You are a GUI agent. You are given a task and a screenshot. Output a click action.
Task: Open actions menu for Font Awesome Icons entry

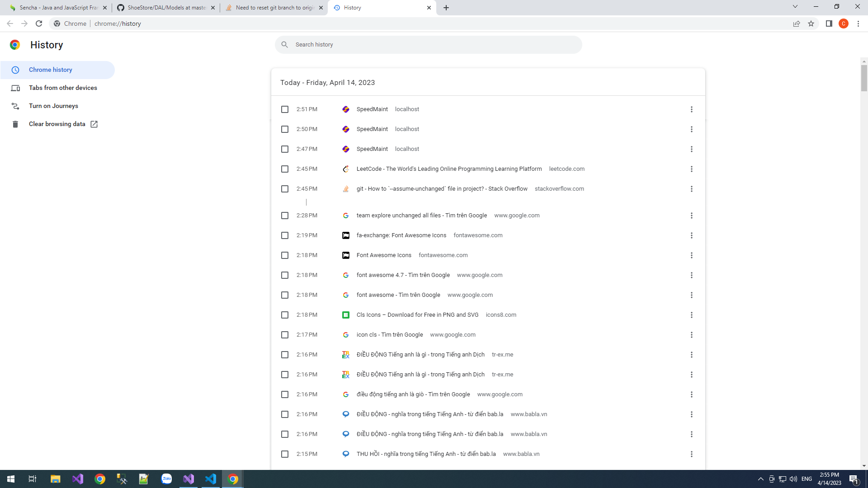[x=692, y=255]
